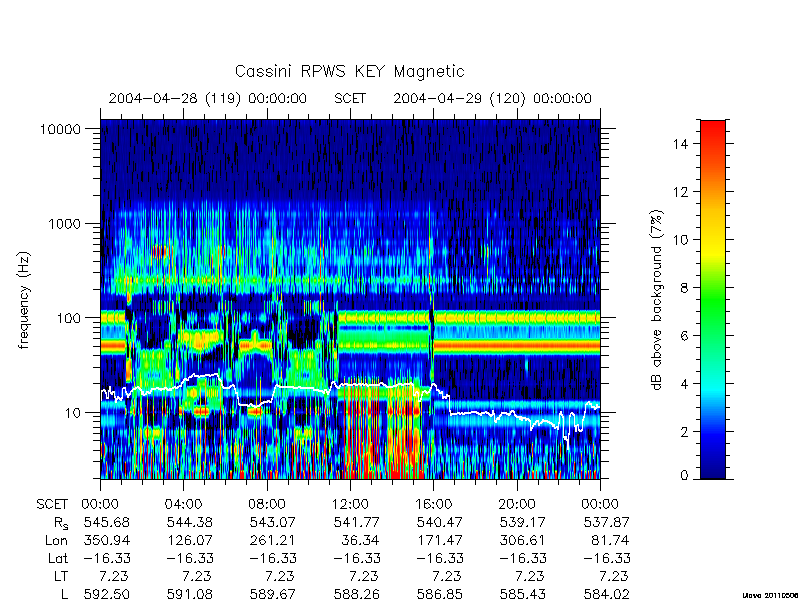Viewport: 800px width, 600px height.
Task: Click the '08:00' time tick label
Action: 267,505
